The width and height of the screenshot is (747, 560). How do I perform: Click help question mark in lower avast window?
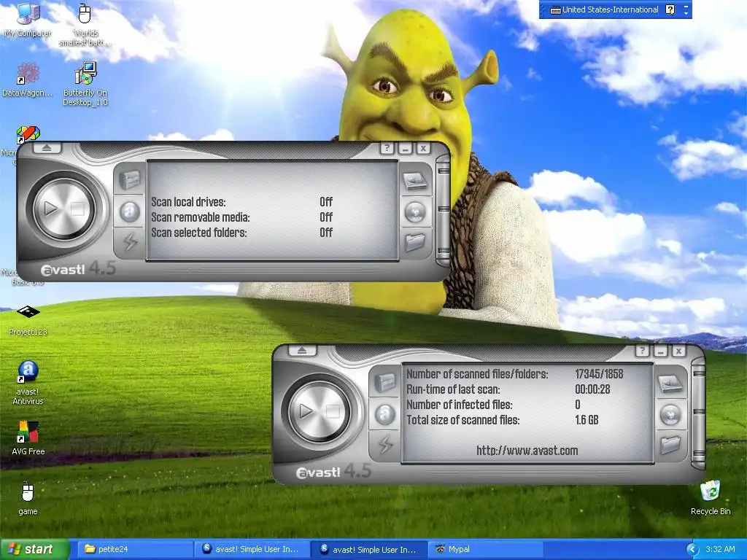coord(642,351)
